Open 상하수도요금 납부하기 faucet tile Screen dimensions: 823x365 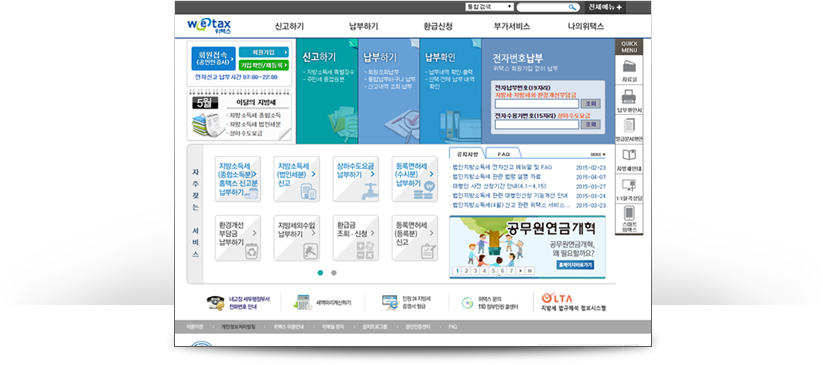point(355,179)
